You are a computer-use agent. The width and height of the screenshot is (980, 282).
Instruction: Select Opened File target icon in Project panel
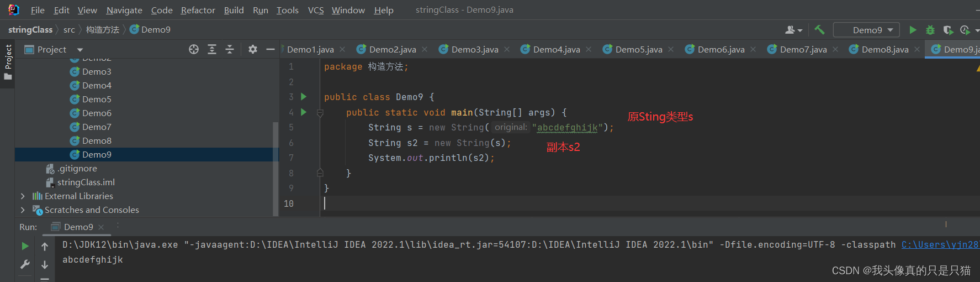194,49
